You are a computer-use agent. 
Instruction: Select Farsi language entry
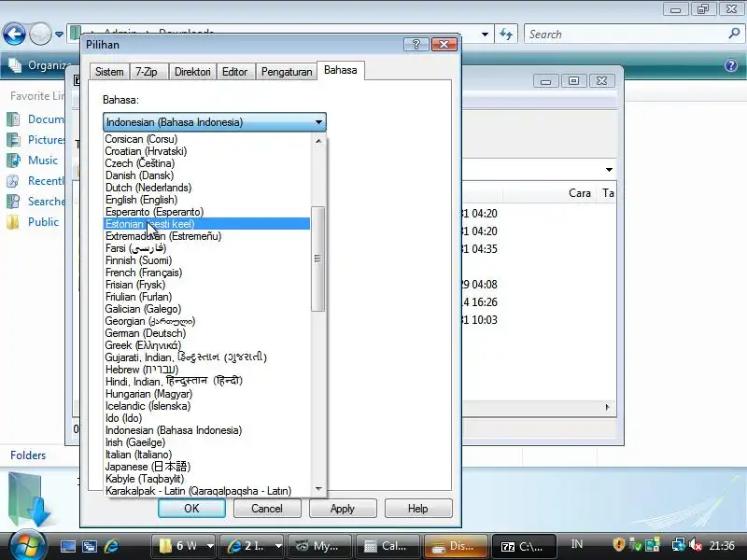pyautogui.click(x=206, y=248)
